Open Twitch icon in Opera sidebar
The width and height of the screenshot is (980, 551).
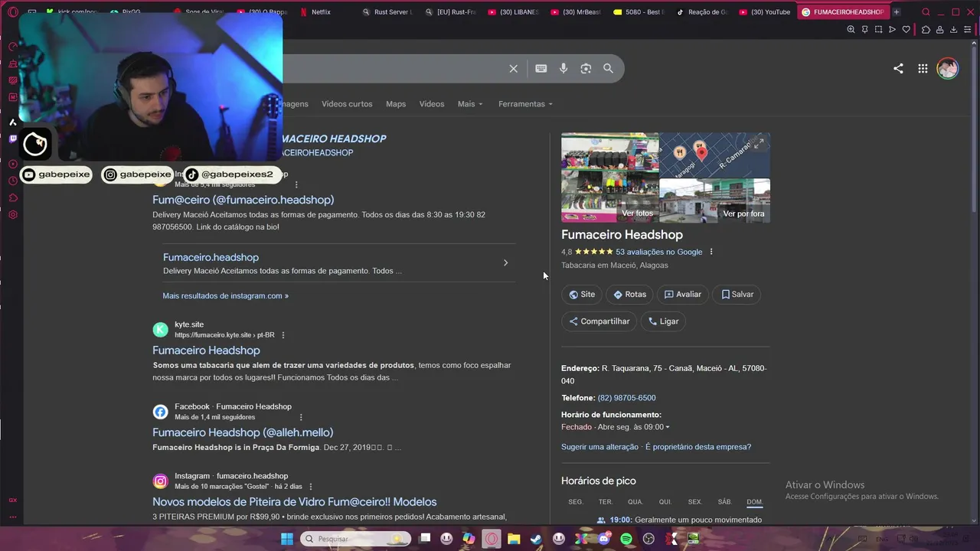point(13,139)
